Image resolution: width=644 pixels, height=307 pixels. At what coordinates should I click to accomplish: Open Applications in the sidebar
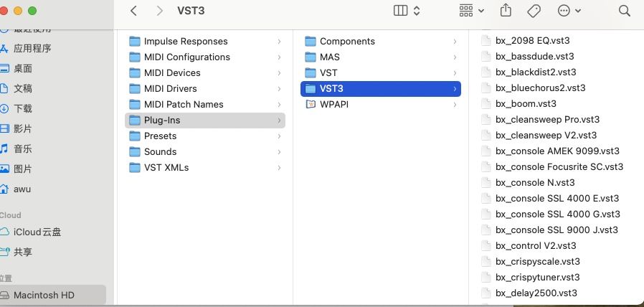coord(32,48)
